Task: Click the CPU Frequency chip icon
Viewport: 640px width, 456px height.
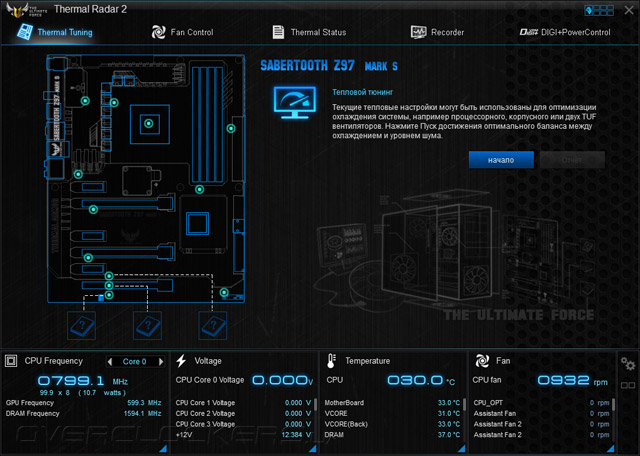Action: coord(11,361)
